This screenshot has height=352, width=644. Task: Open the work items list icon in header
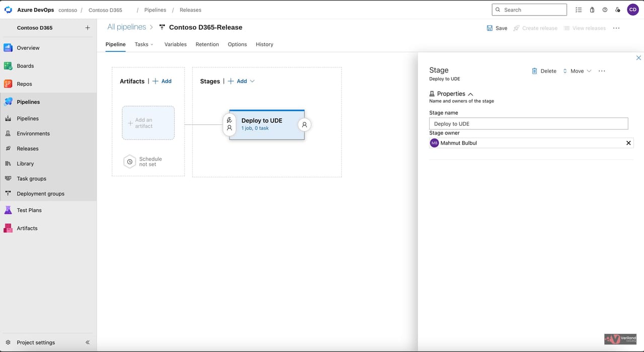(579, 10)
